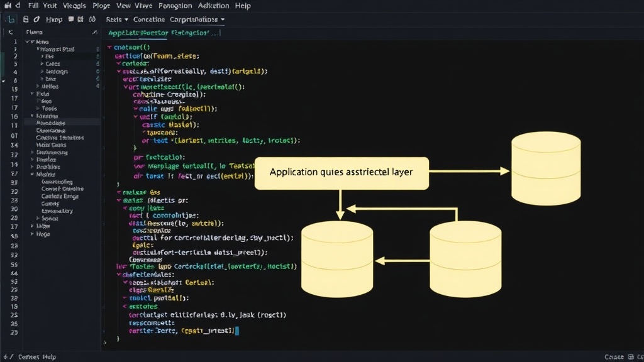Click the edit icon at sidebar header right
Viewport: 644px width, 362px height.
[x=95, y=32]
